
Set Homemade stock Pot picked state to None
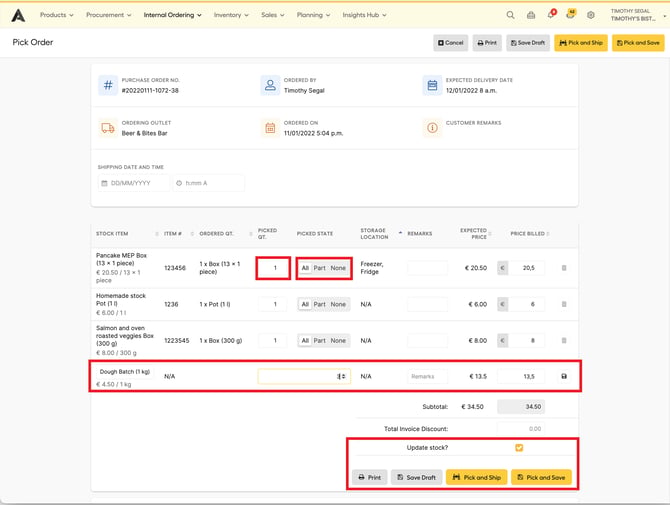coord(338,304)
